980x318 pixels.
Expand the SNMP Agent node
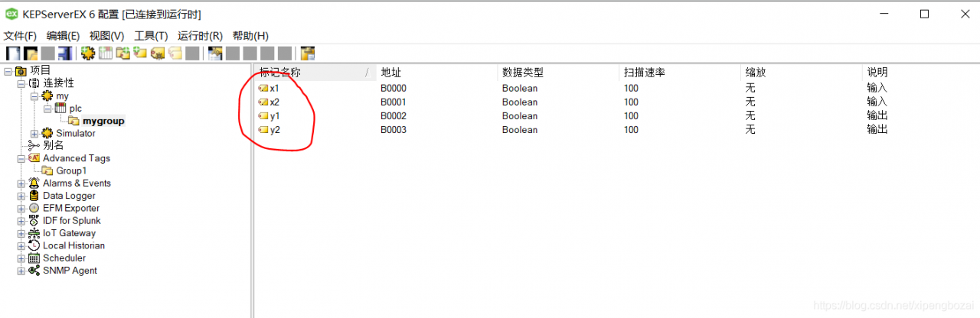point(21,271)
